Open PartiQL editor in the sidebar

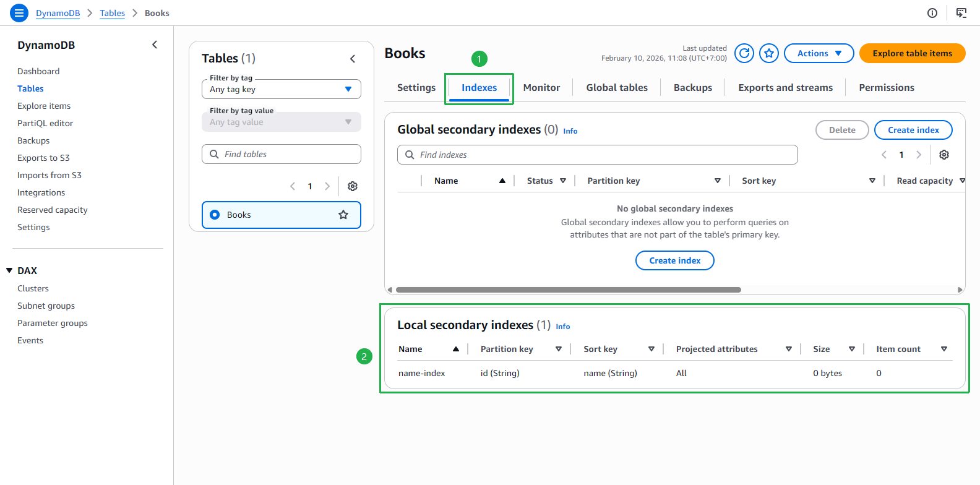click(x=45, y=123)
